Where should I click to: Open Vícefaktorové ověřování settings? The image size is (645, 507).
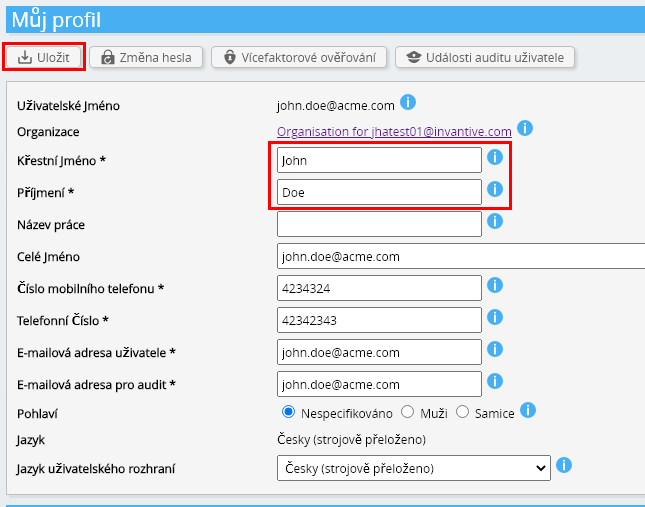click(299, 57)
